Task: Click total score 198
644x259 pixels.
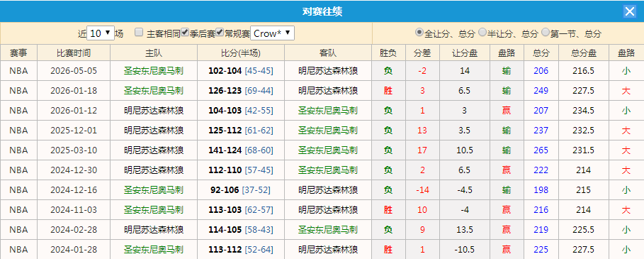Action: [x=541, y=190]
